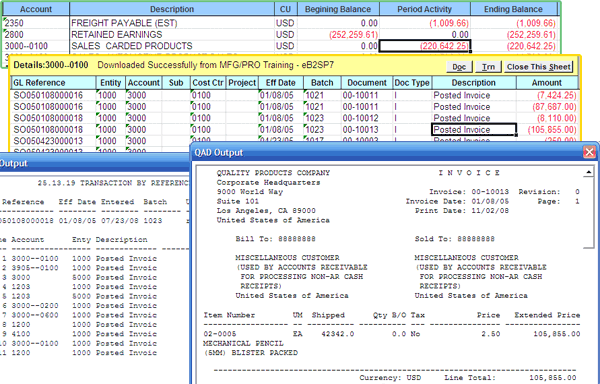Click account 3000--0100 cell in top grid
This screenshot has width=600, height=384.
(36, 46)
